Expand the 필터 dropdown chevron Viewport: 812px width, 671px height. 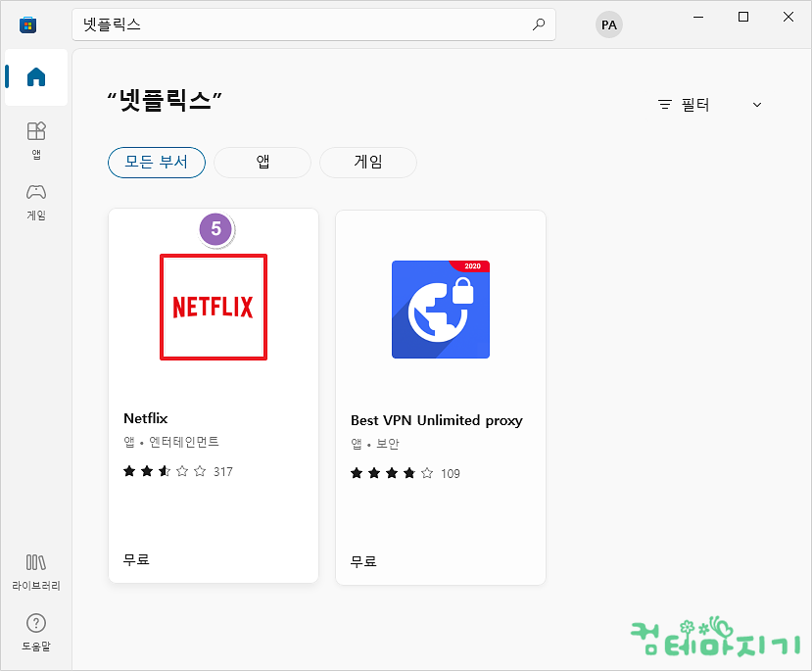tap(757, 105)
